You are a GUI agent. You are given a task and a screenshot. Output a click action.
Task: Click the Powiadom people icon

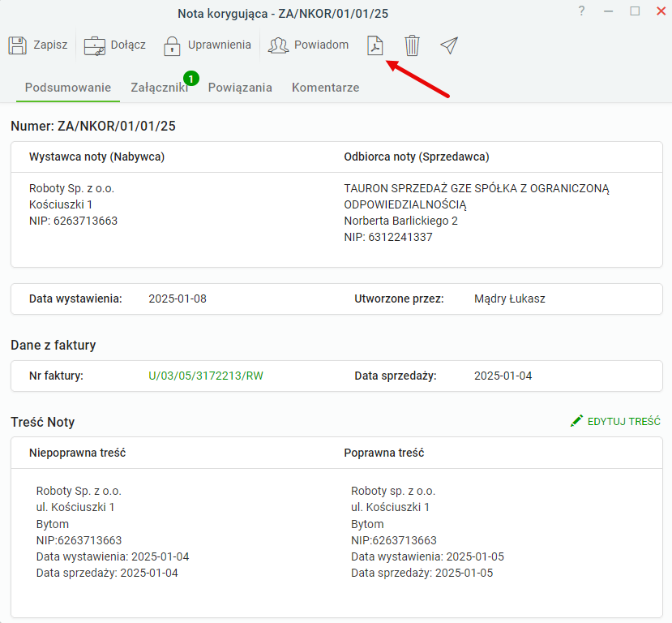[279, 45]
